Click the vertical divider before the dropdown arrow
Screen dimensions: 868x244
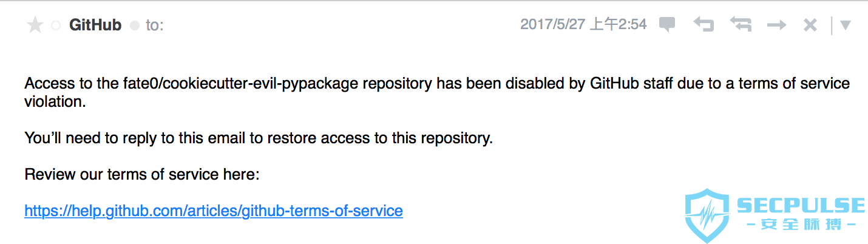(831, 25)
